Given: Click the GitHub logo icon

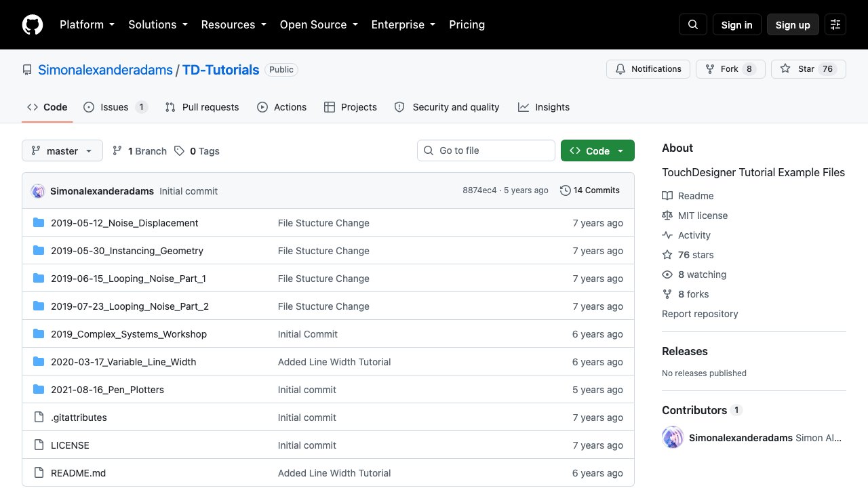Looking at the screenshot, I should [33, 25].
